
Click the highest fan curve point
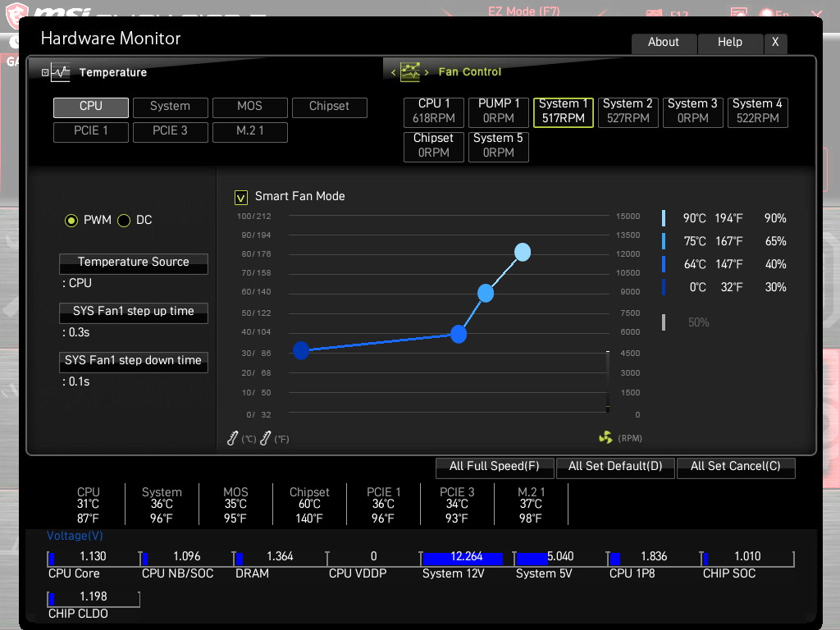point(523,252)
